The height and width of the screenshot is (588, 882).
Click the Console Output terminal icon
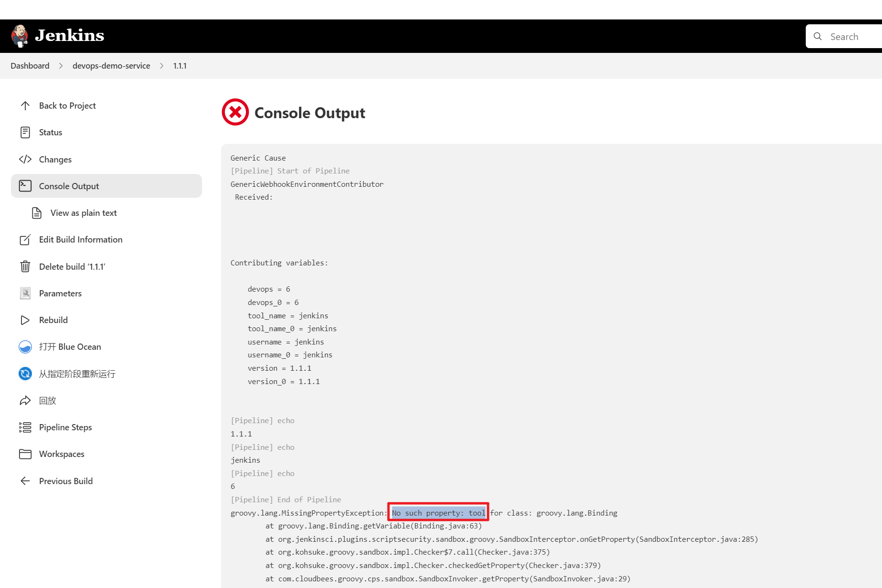point(25,186)
